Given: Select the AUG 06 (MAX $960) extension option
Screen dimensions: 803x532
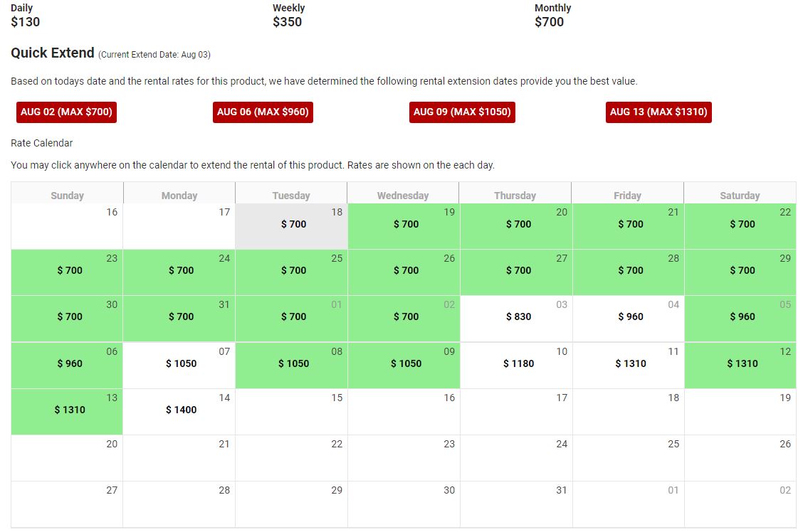Looking at the screenshot, I should (263, 112).
